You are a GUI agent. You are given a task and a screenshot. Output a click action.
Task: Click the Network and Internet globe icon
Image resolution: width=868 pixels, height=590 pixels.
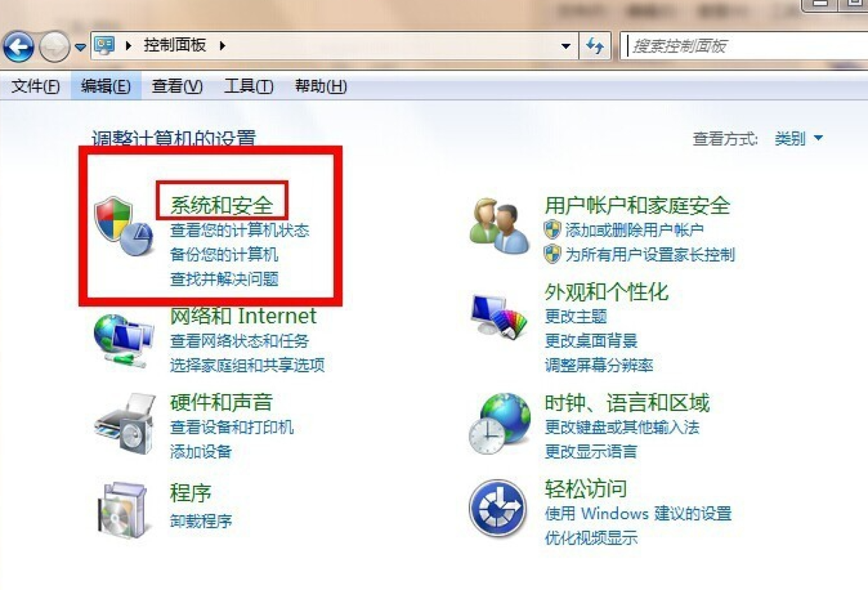pos(124,339)
